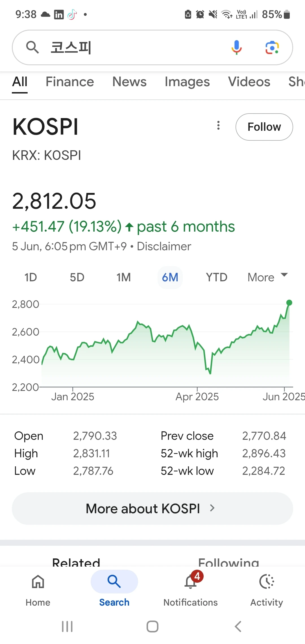Tap the Android recent apps button
The width and height of the screenshot is (305, 644).
click(67, 626)
